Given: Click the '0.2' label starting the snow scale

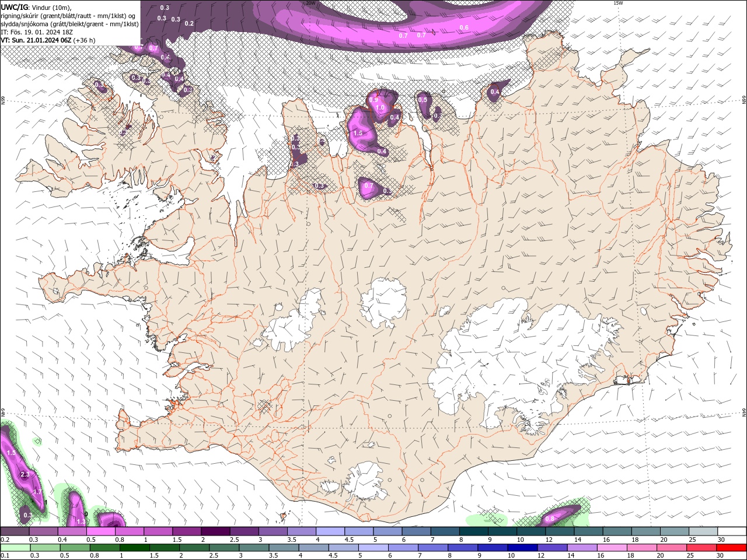Looking at the screenshot, I should (5, 540).
